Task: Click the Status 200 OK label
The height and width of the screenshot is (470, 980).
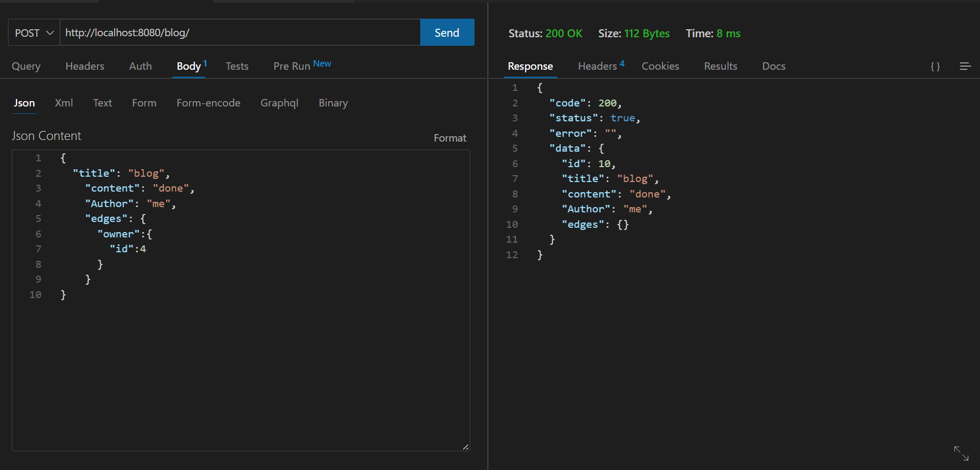Action: 545,33
